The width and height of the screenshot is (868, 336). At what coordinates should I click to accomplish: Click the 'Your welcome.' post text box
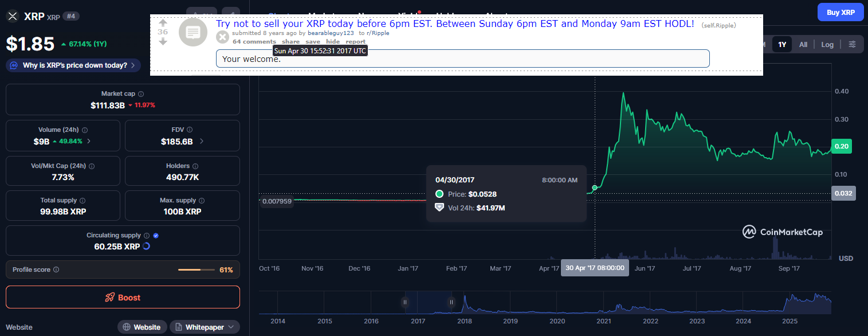(462, 58)
